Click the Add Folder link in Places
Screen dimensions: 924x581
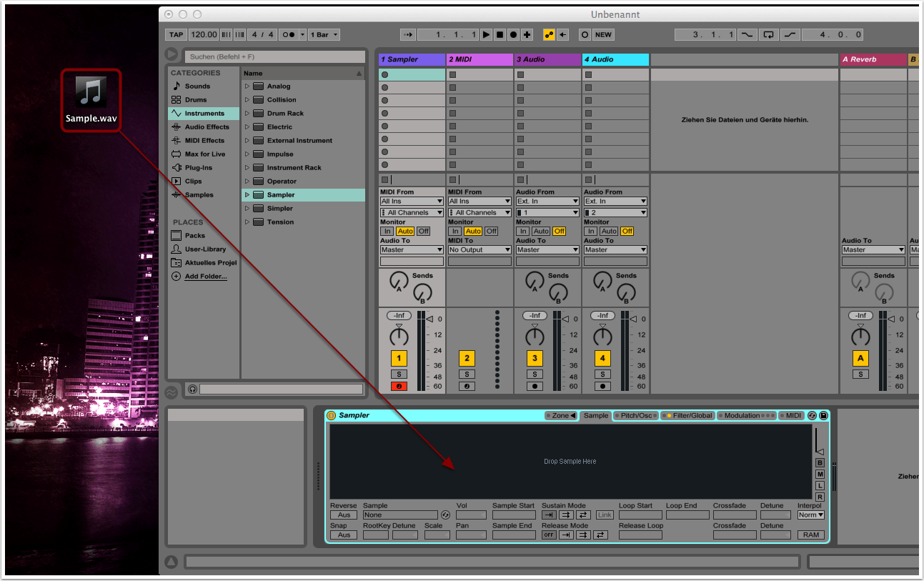tap(206, 277)
